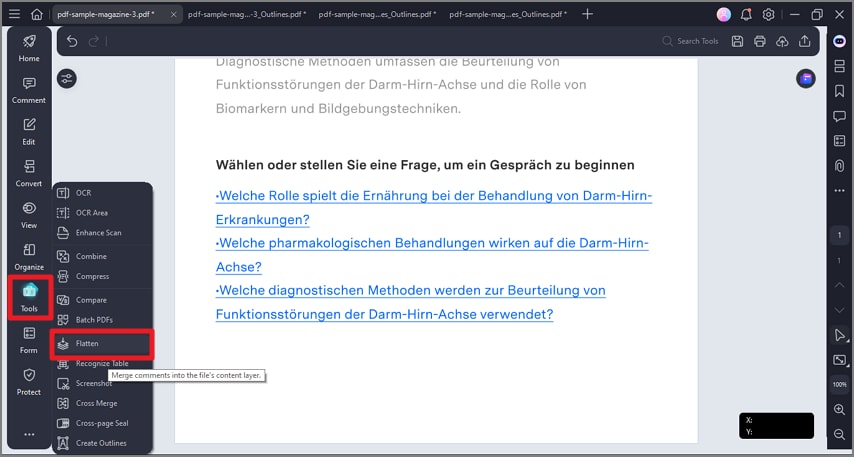Viewport: 854px width, 457px height.
Task: Show more right panel options
Action: [x=839, y=191]
